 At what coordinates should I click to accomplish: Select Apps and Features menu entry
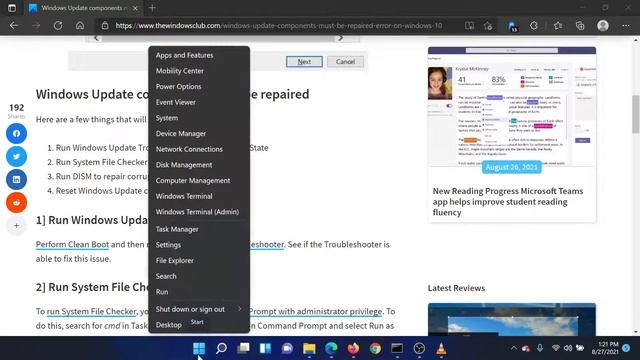coord(199,55)
